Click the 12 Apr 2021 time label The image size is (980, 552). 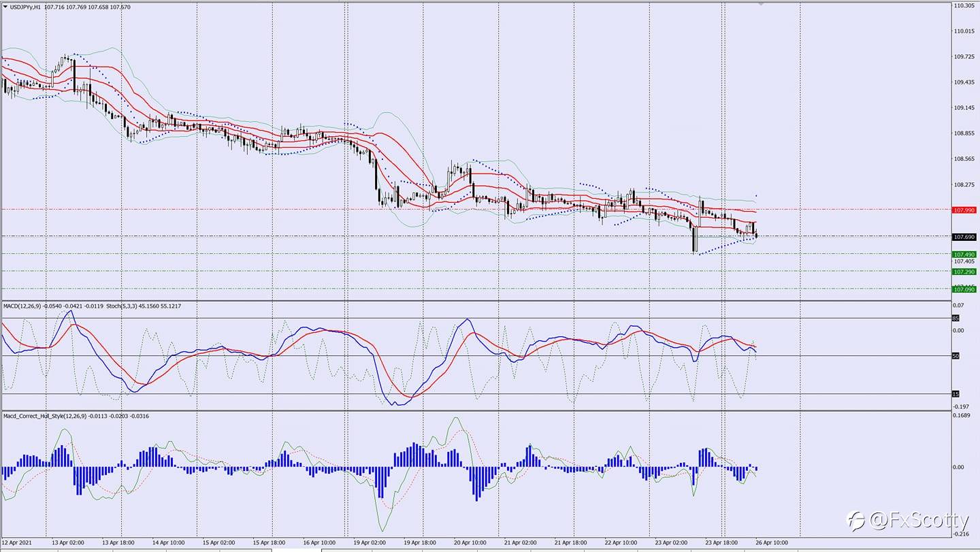[x=17, y=543]
